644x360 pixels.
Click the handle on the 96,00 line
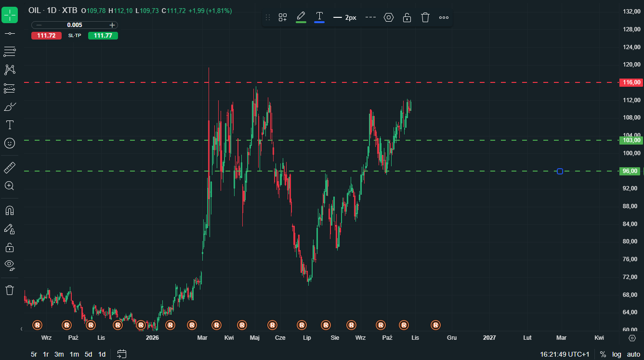click(x=560, y=171)
